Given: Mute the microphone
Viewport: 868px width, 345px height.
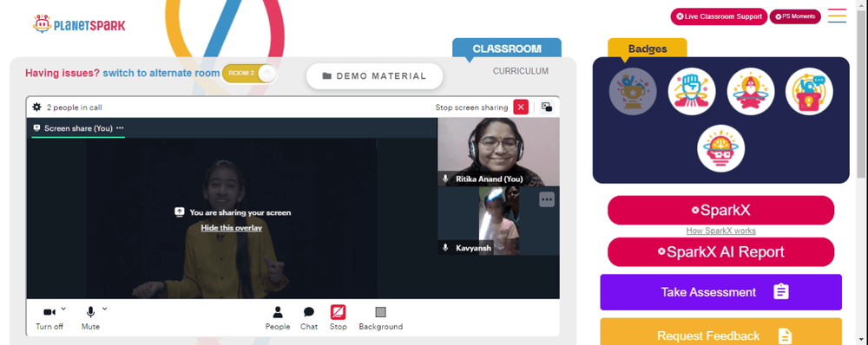Looking at the screenshot, I should (90, 318).
